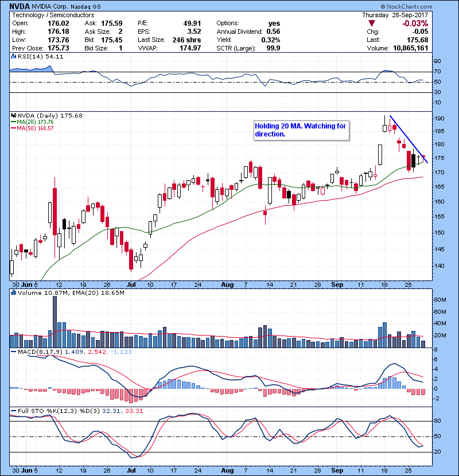
Task: Click the MACD signal value 2.542
Action: click(97, 352)
